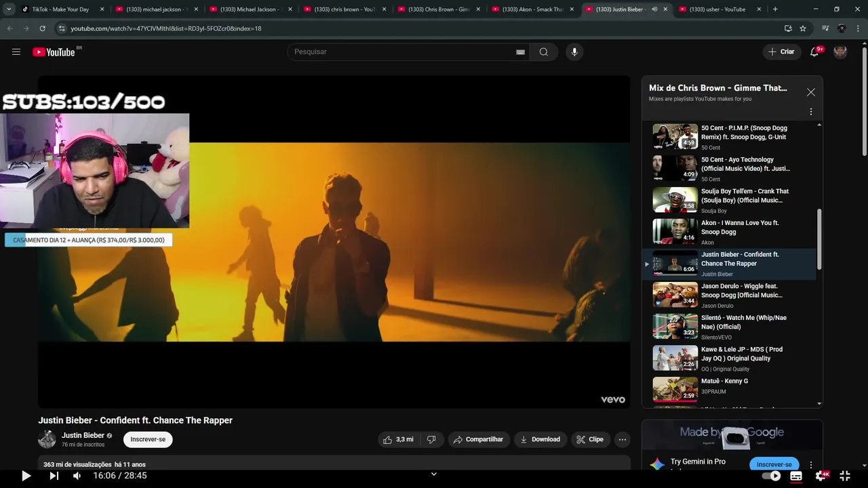Open a new Chrome tab
The image size is (868, 488).
coord(775,9)
